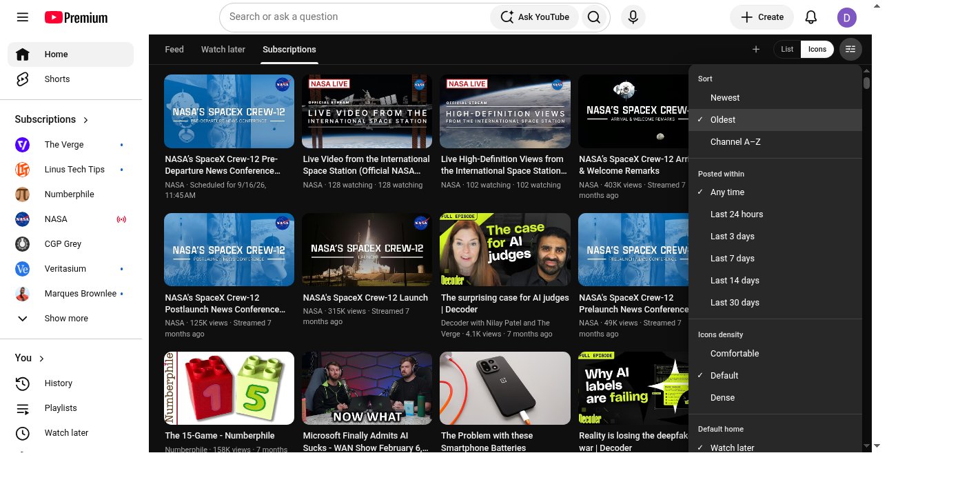Viewport: 980px width, 502px height.
Task: Click the plus icon beside List
Action: click(x=756, y=49)
